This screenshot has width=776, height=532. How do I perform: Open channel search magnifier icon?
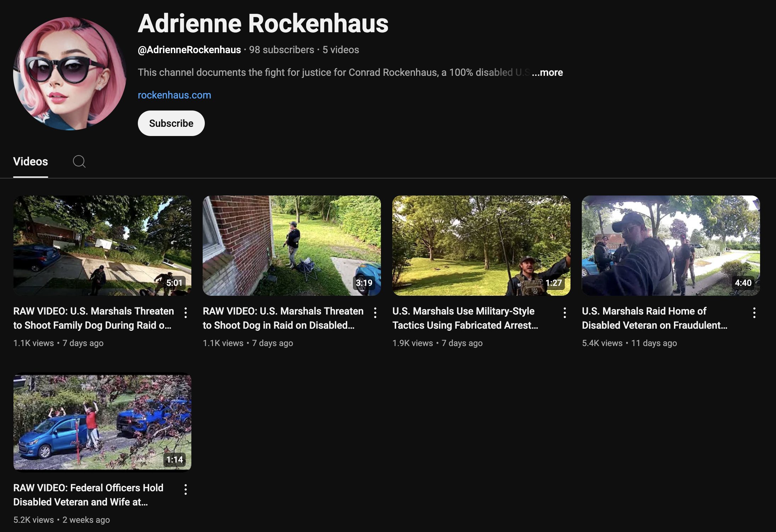(79, 162)
